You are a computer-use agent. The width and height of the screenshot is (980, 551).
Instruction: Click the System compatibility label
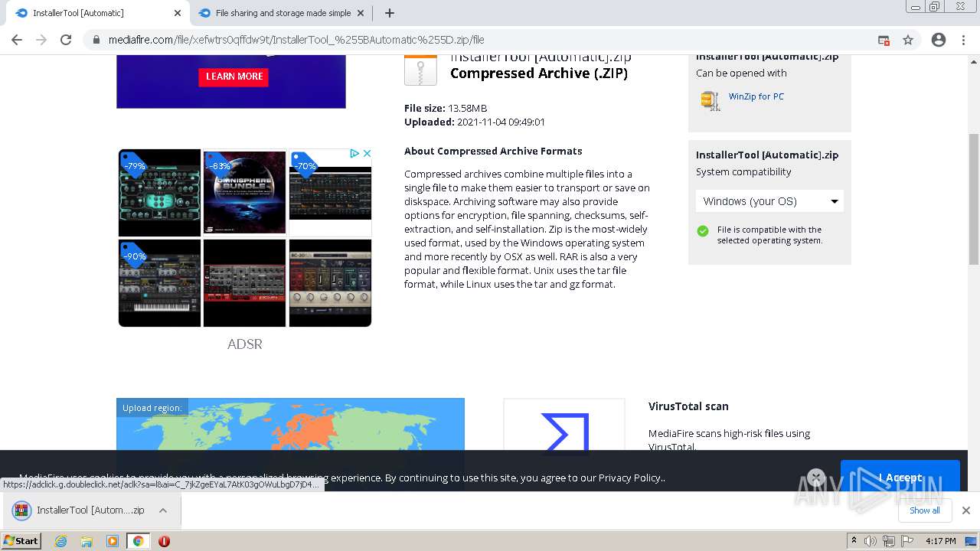pyautogui.click(x=743, y=171)
